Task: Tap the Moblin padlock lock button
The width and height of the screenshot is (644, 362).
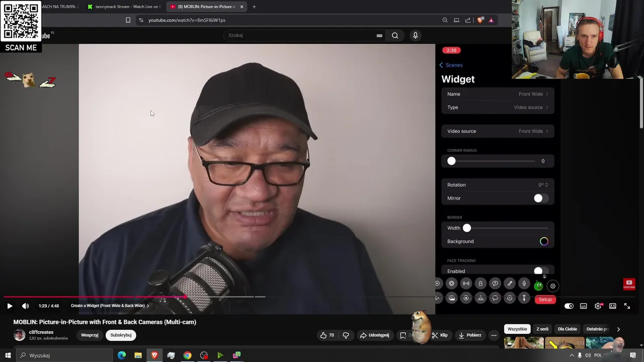Action: [x=480, y=284]
